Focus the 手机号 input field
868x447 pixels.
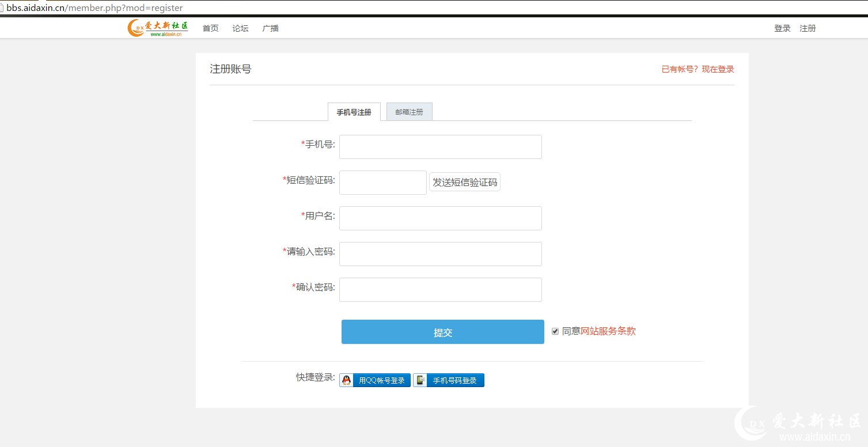coord(440,147)
